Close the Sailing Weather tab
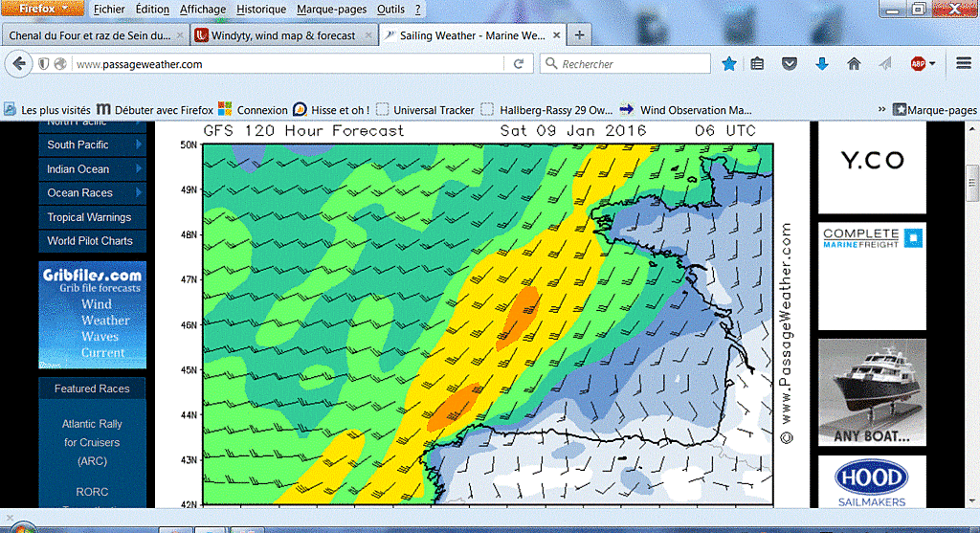 [556, 35]
